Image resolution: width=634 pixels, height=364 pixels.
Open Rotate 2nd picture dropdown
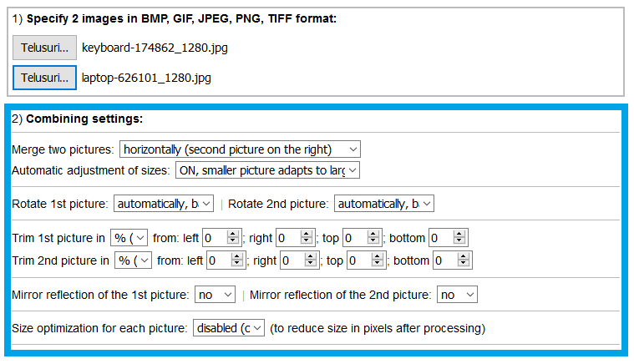click(x=383, y=204)
